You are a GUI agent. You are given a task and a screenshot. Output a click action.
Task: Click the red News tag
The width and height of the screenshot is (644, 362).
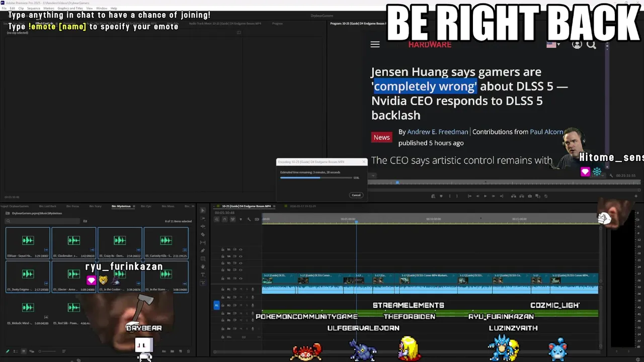[381, 137]
